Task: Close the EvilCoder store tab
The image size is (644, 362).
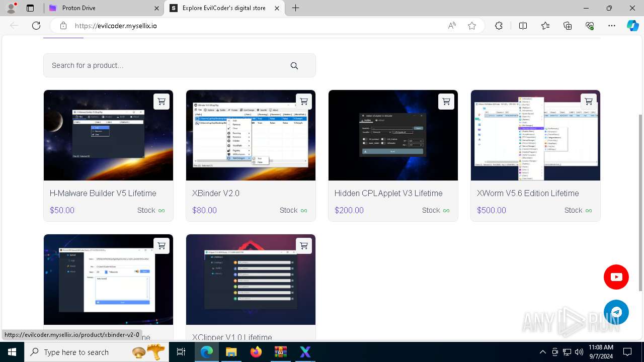Action: click(277, 8)
